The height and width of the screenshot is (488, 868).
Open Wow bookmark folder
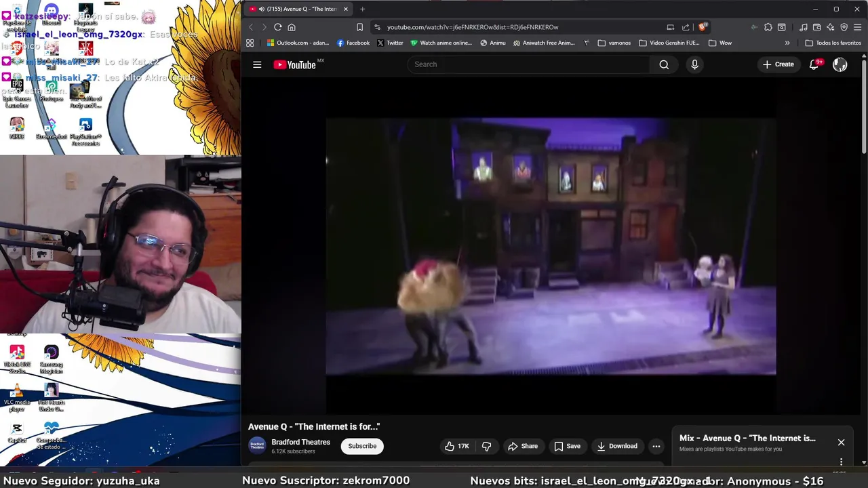[720, 43]
